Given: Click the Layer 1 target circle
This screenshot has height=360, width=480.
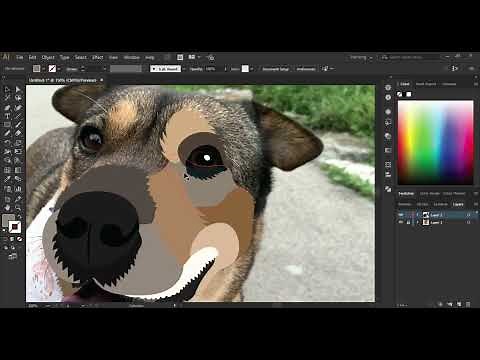Looking at the screenshot, I should 469,222.
